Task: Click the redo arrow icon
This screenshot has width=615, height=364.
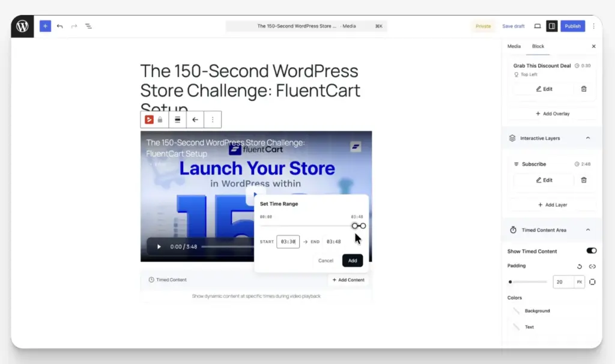Action: [x=74, y=26]
